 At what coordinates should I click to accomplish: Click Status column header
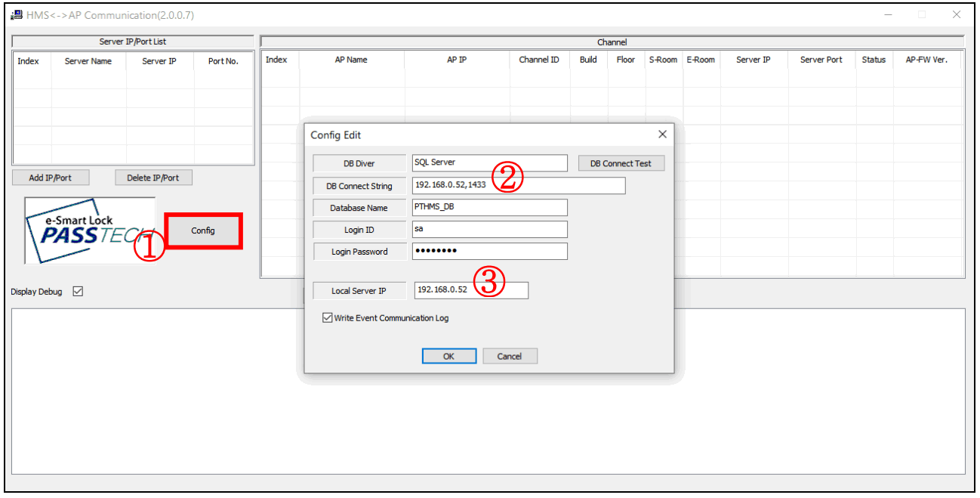874,60
